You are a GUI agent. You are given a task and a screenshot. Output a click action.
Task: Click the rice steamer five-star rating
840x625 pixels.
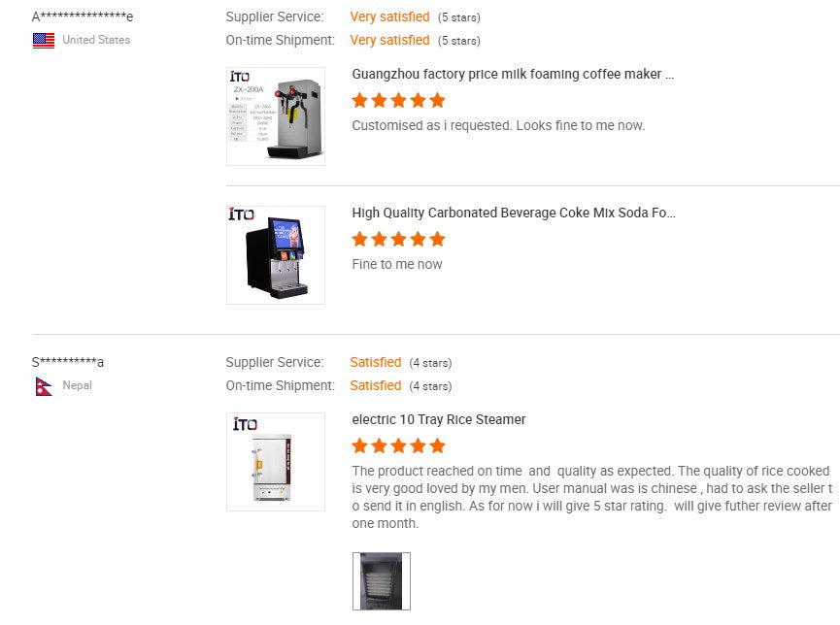pos(398,445)
